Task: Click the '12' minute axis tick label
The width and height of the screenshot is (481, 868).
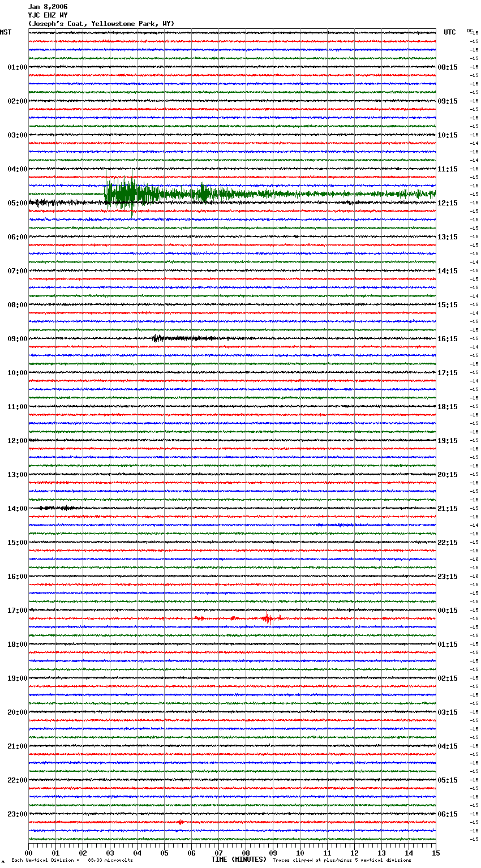Action: (x=354, y=853)
